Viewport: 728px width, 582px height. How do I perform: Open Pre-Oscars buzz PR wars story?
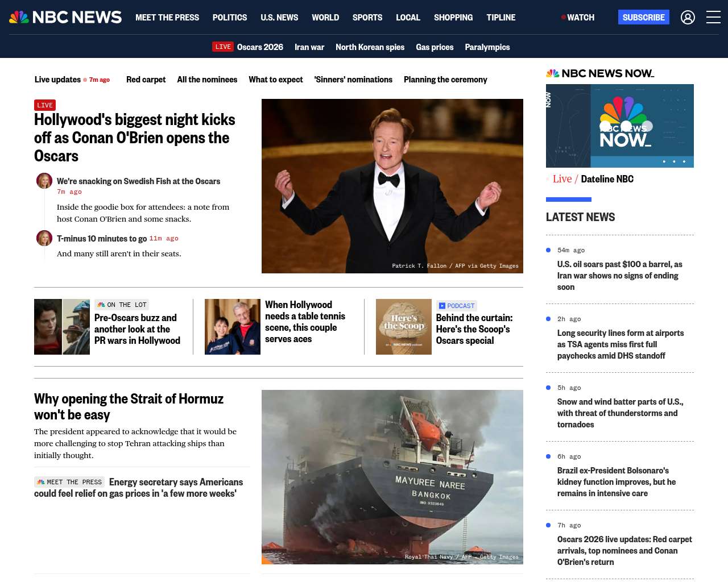coord(137,329)
